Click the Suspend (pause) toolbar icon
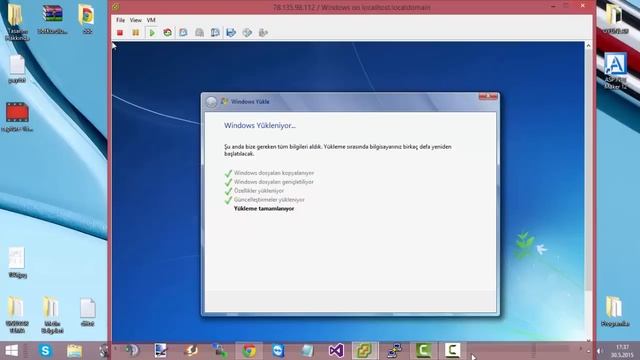This screenshot has height=360, width=640. pyautogui.click(x=136, y=33)
